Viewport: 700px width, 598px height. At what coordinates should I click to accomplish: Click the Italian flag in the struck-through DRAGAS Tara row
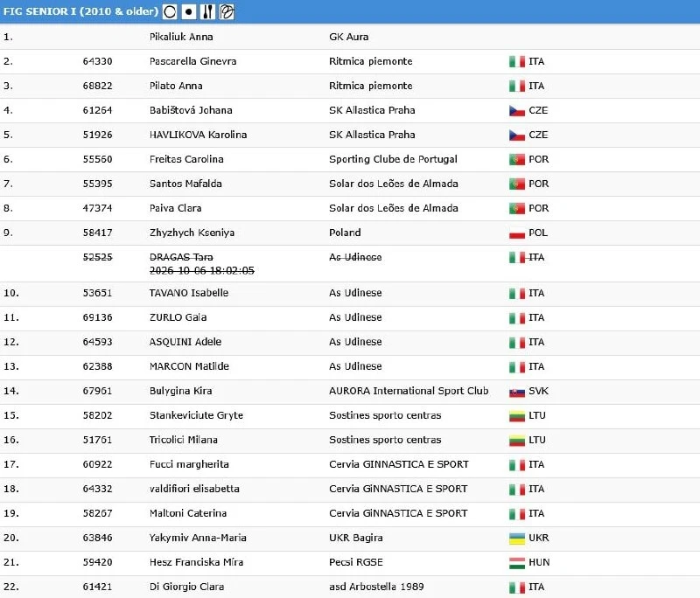pyautogui.click(x=517, y=258)
